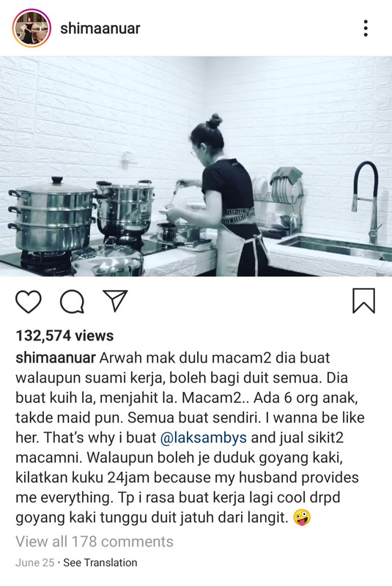This screenshot has width=392, height=586.
Task: Like the post with heart icon
Action: [x=29, y=301]
